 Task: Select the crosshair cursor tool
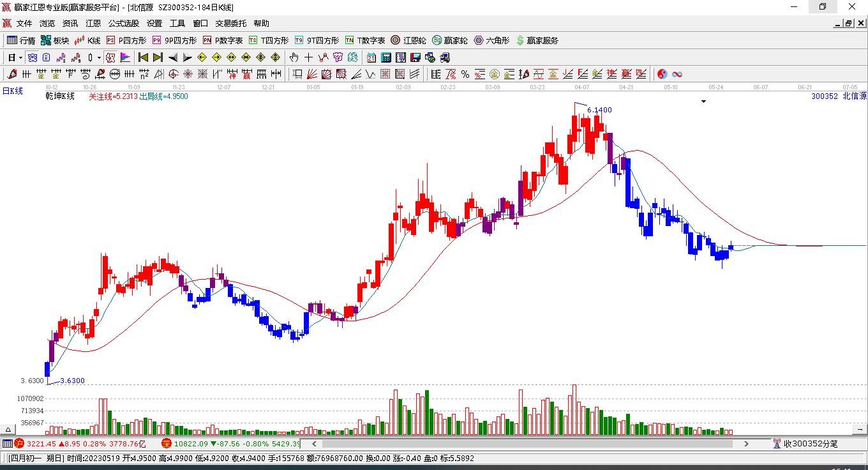(309, 57)
